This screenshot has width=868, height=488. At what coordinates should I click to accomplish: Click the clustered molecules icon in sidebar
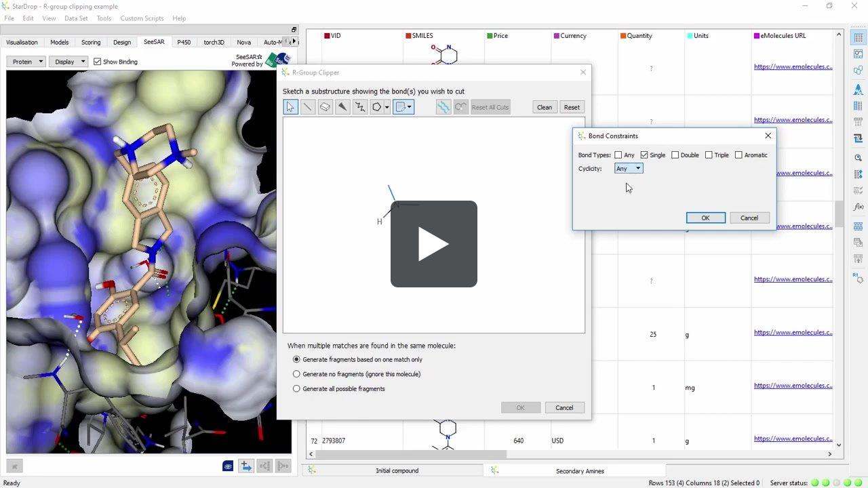859,70
